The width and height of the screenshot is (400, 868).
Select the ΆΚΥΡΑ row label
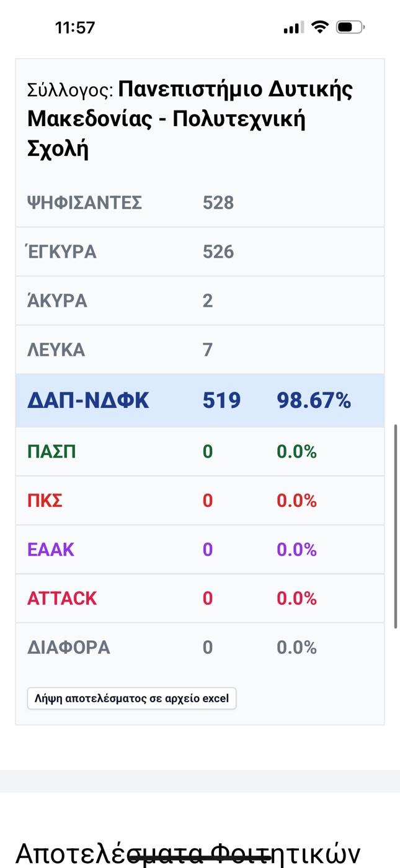(57, 301)
